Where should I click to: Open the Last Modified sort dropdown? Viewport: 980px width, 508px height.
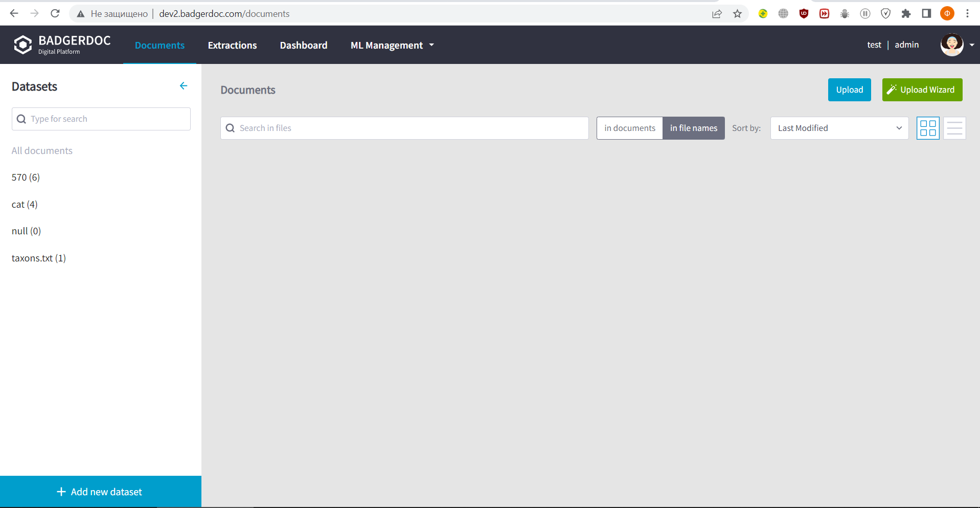click(x=839, y=128)
